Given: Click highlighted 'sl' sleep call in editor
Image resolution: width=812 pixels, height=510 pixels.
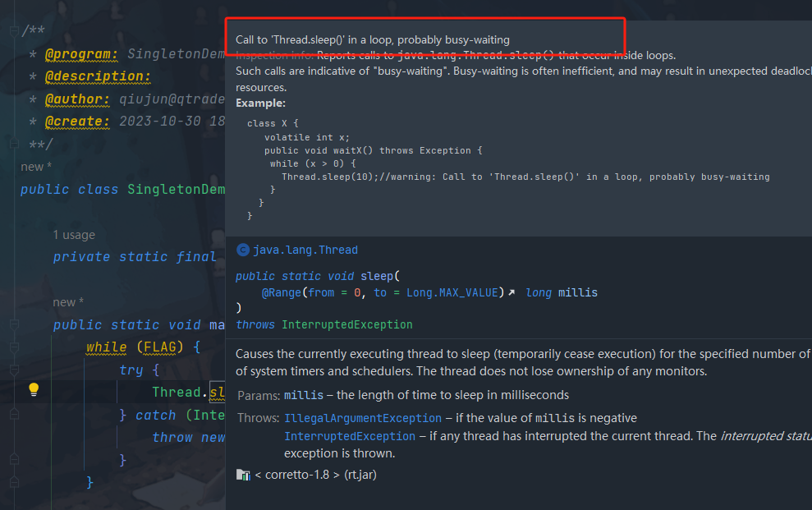Looking at the screenshot, I should (x=217, y=392).
